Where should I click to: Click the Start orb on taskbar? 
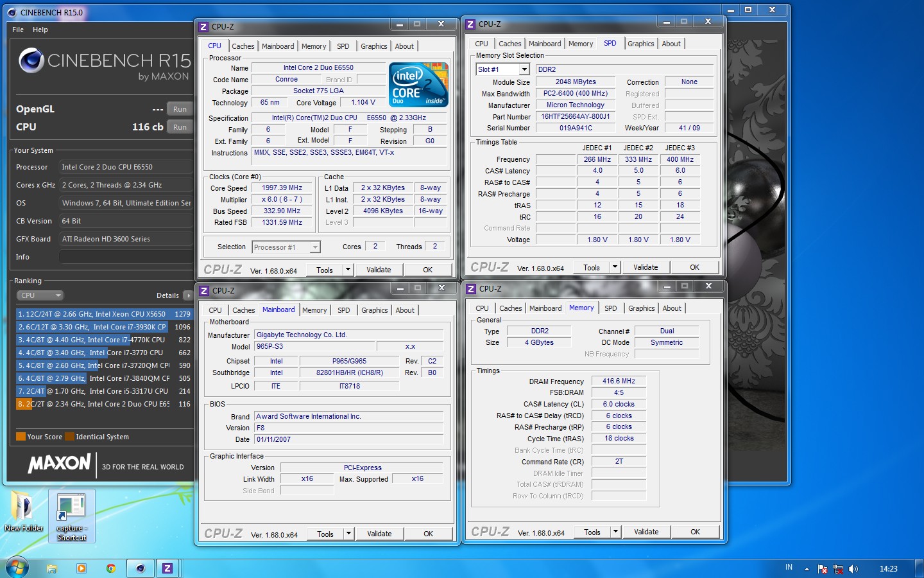point(17,568)
